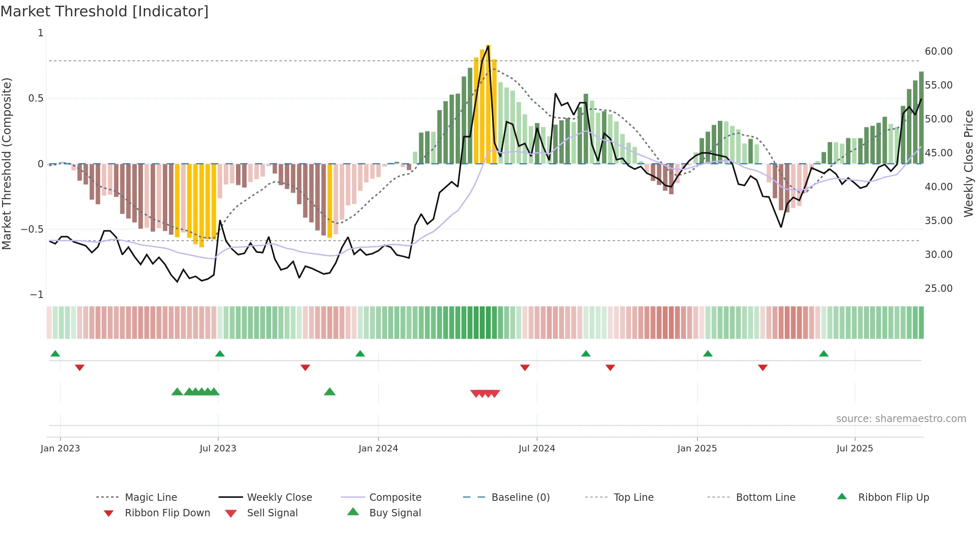
Task: Click the Market Threshold (Composite) axis title
Action: 7,164
